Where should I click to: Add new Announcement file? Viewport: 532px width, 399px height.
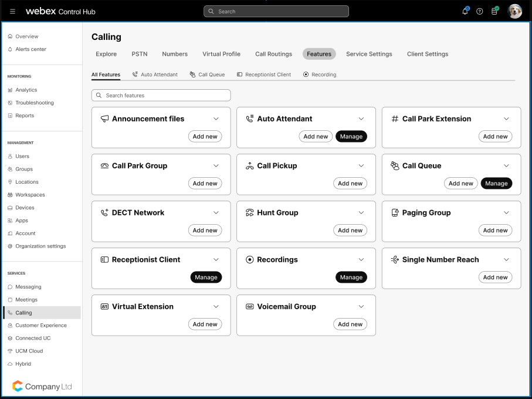coord(205,136)
